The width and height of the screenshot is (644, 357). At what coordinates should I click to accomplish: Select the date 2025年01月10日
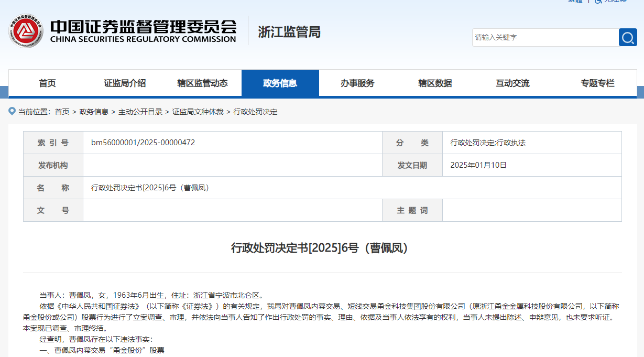479,165
